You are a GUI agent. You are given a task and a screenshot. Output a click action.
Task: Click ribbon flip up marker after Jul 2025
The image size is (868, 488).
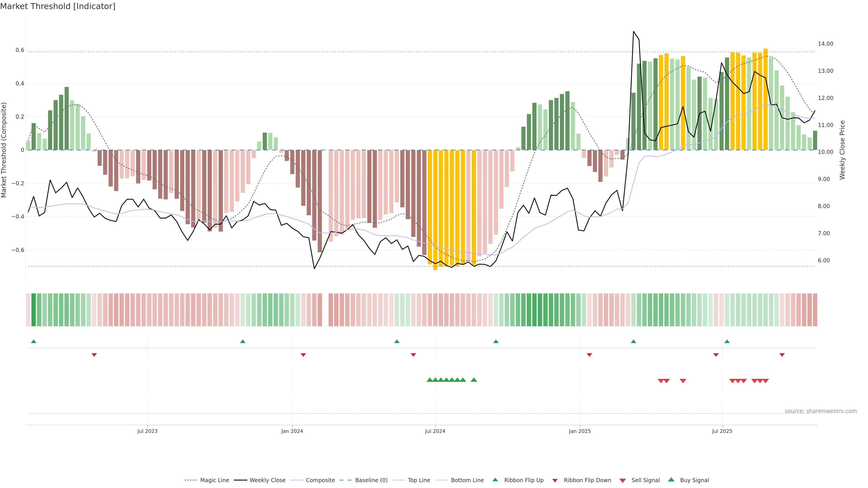tap(727, 342)
